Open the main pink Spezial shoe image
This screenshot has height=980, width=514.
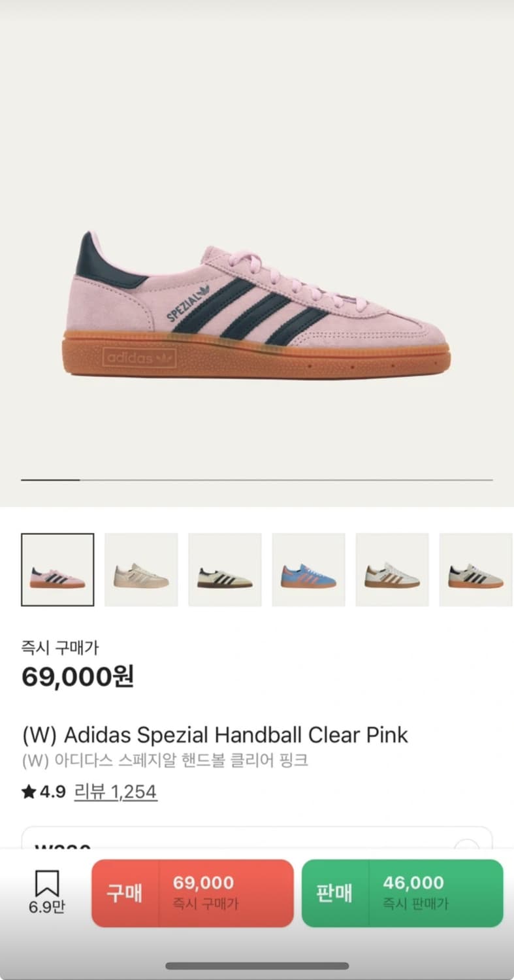[257, 304]
